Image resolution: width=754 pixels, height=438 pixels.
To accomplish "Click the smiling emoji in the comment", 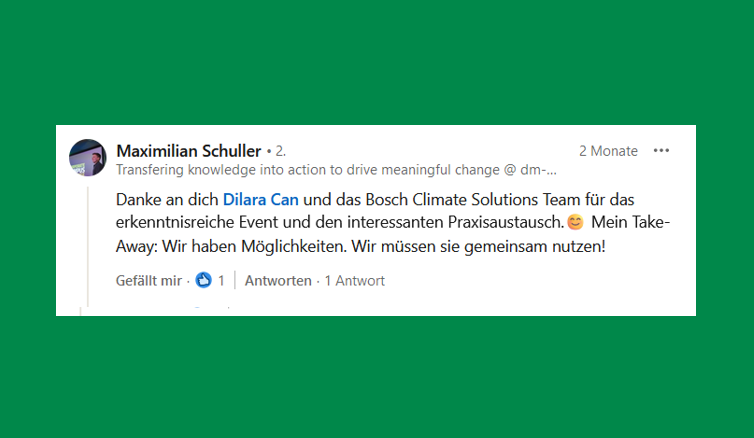I will click(575, 222).
